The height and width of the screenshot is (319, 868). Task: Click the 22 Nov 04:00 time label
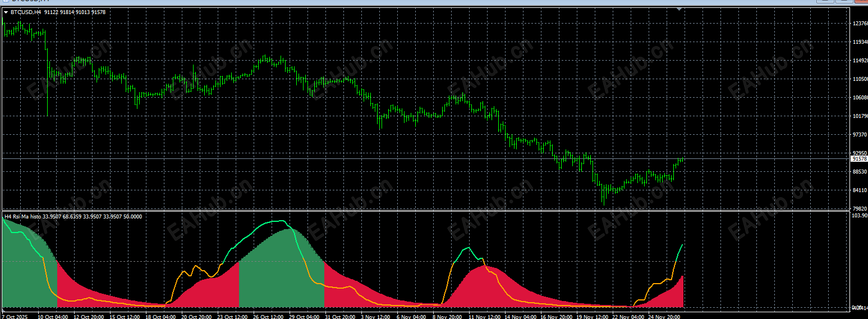[628, 316]
